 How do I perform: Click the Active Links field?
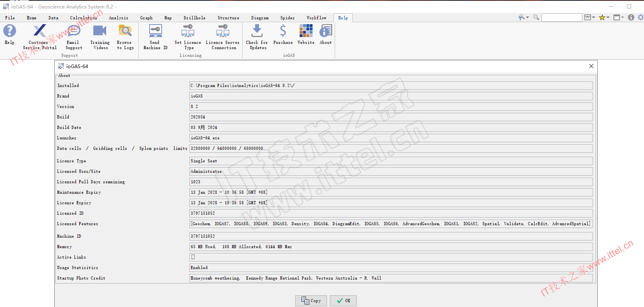tap(391, 257)
